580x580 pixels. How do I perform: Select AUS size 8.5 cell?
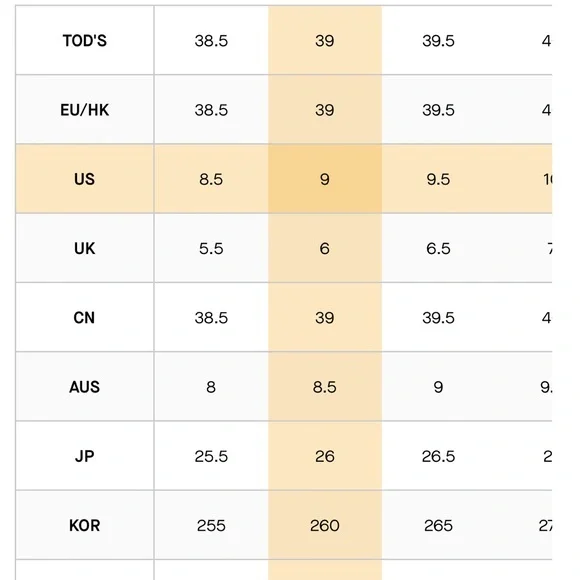[325, 387]
